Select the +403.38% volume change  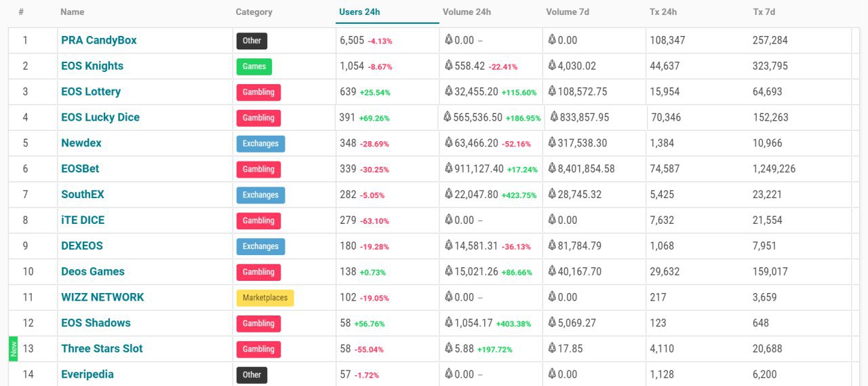513,324
